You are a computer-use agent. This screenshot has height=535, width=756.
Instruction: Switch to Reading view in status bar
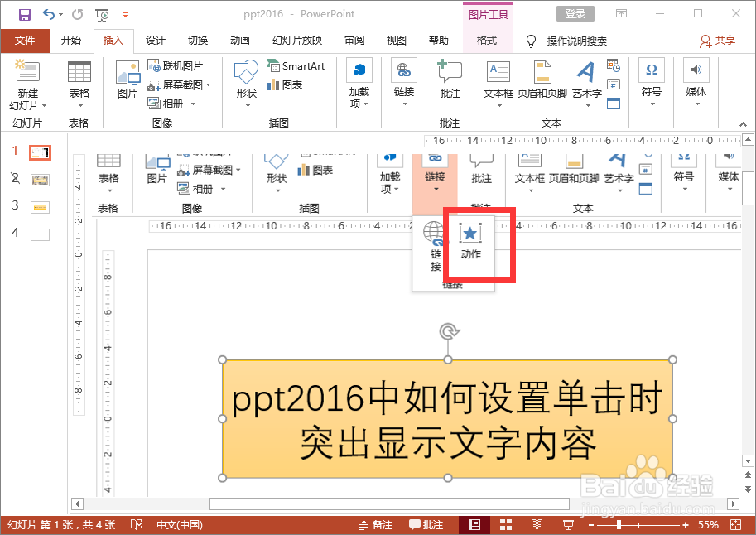(x=537, y=524)
